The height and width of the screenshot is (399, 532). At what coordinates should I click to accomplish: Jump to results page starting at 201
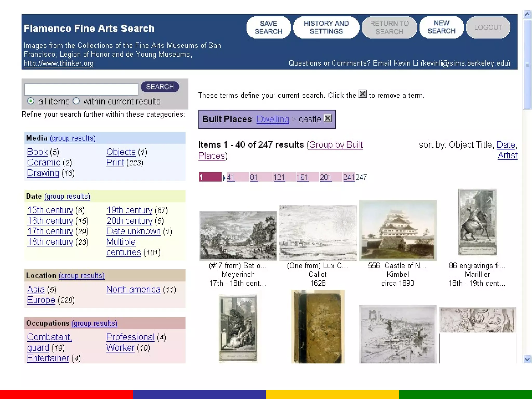(x=325, y=178)
